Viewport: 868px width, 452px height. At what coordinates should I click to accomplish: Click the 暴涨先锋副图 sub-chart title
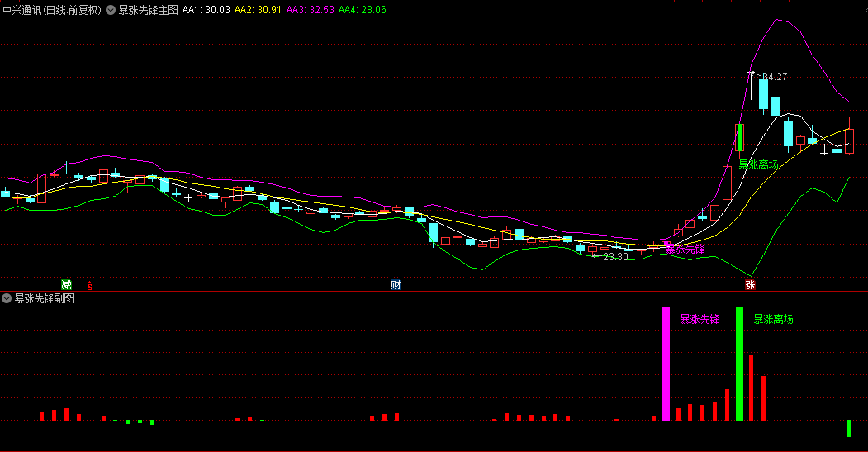(x=45, y=298)
